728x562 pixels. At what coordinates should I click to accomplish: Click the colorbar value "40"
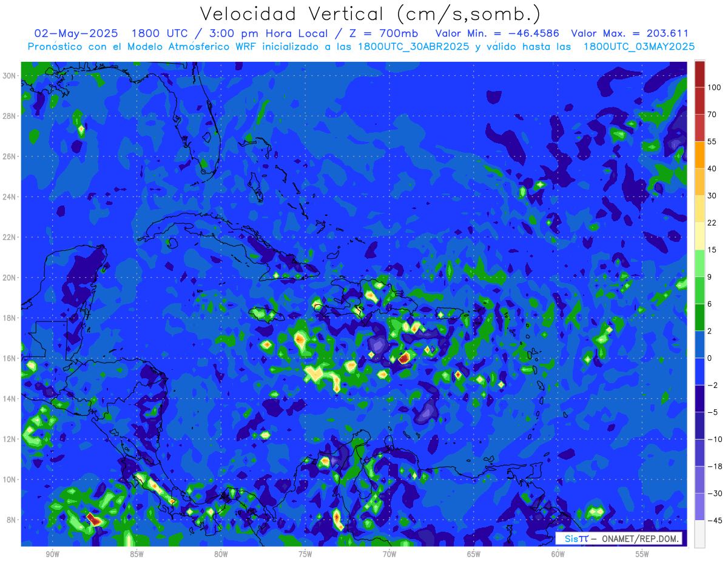pyautogui.click(x=712, y=169)
